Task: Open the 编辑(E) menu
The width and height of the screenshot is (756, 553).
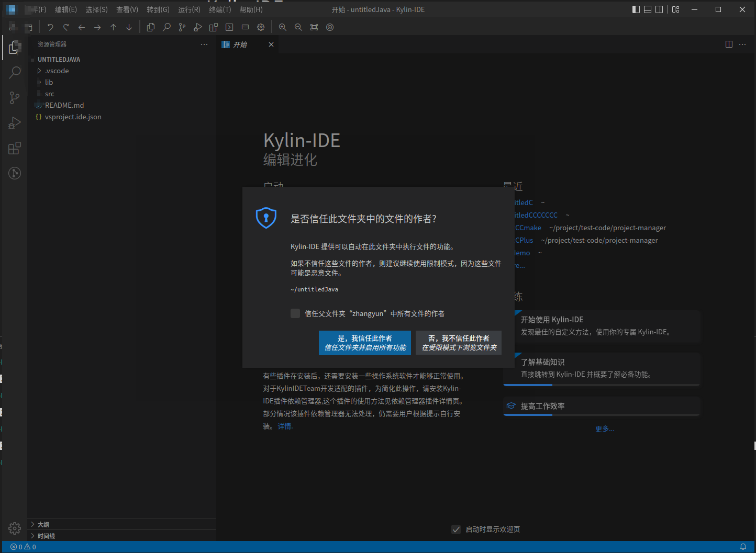Action: tap(66, 9)
